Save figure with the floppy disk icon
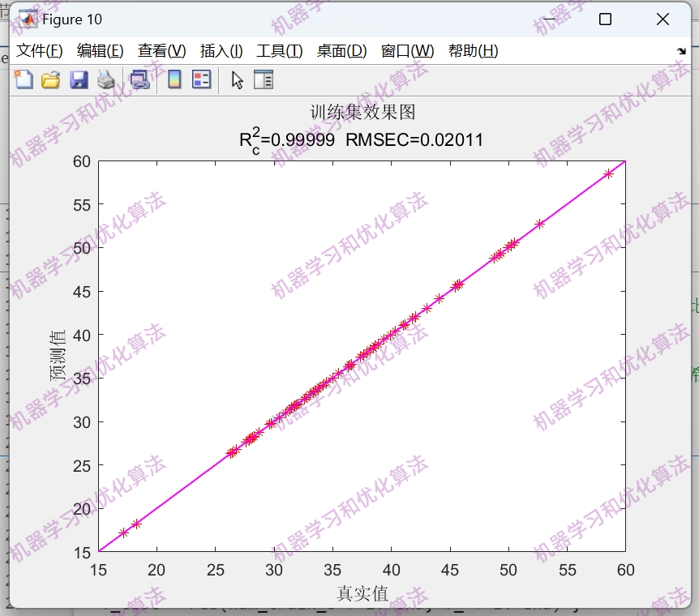Viewport: 699px width, 616px height. pos(79,80)
